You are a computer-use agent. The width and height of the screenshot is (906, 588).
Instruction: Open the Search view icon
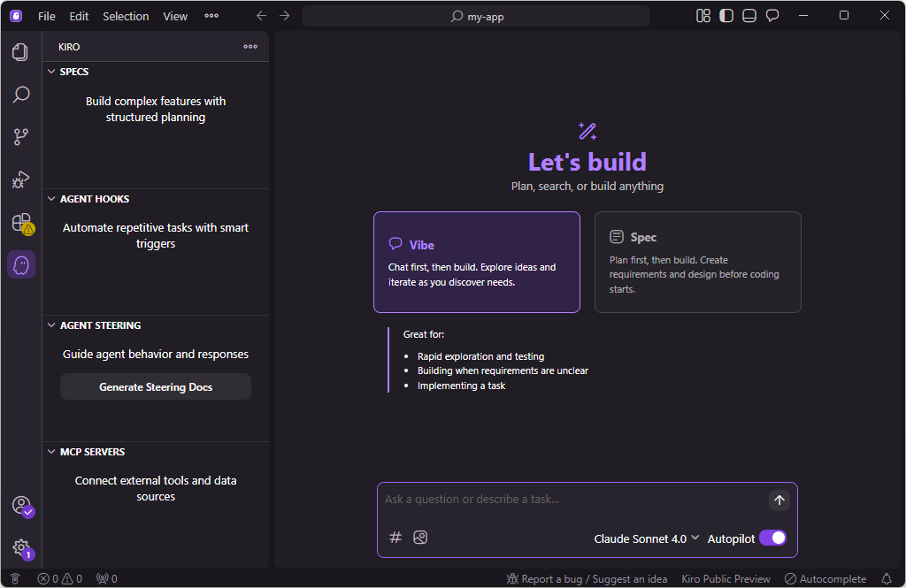tap(20, 95)
